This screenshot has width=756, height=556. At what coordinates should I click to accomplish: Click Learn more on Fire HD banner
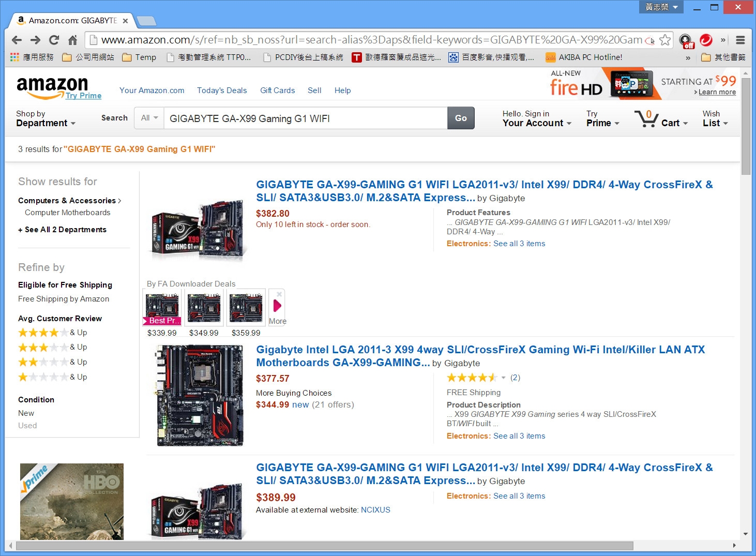(x=717, y=92)
